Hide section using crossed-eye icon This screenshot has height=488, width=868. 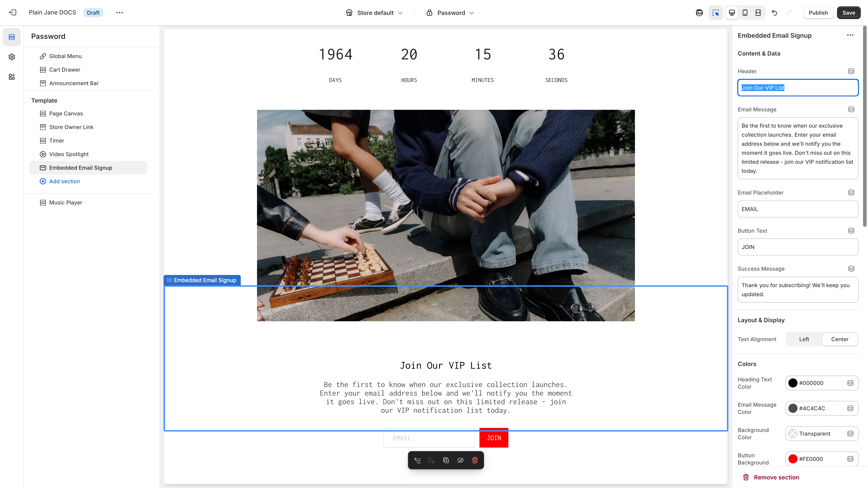[x=460, y=460]
